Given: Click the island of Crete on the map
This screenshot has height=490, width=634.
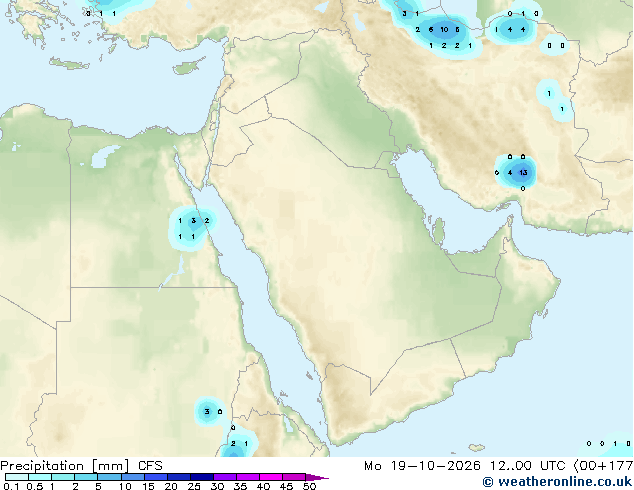Looking at the screenshot, I should pos(69,63).
